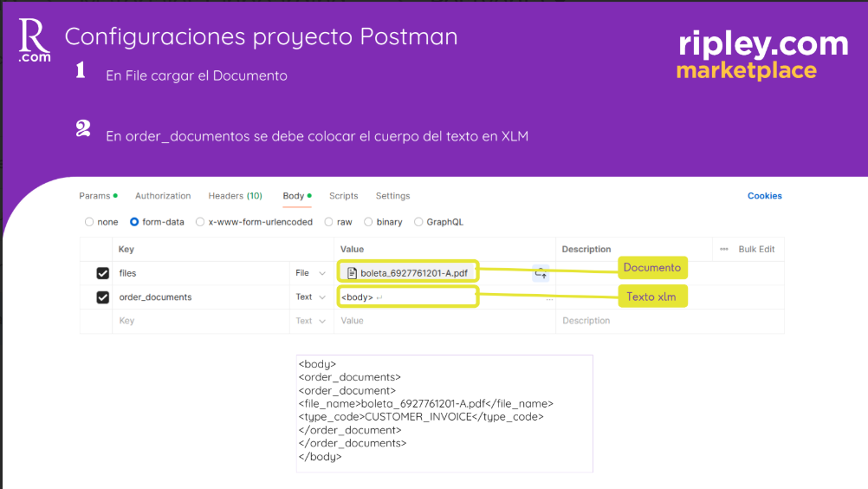Click the three-dot expand icon in order_documents value
868x489 pixels.
549,299
